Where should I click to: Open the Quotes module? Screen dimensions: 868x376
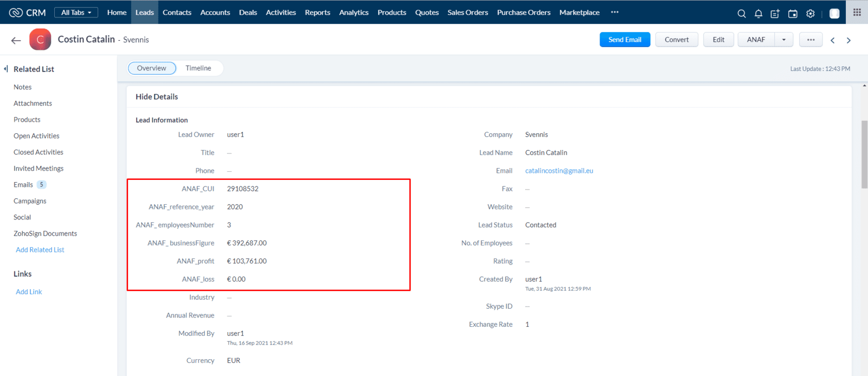(x=427, y=12)
